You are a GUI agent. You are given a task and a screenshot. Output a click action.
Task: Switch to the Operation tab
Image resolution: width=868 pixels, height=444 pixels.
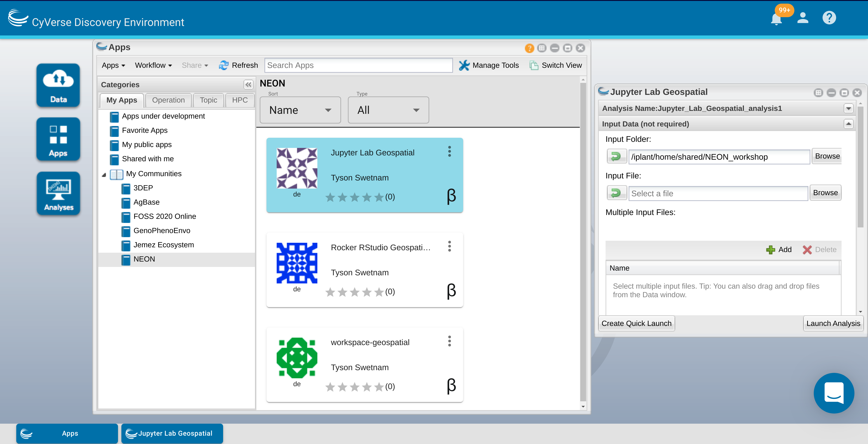(x=168, y=100)
